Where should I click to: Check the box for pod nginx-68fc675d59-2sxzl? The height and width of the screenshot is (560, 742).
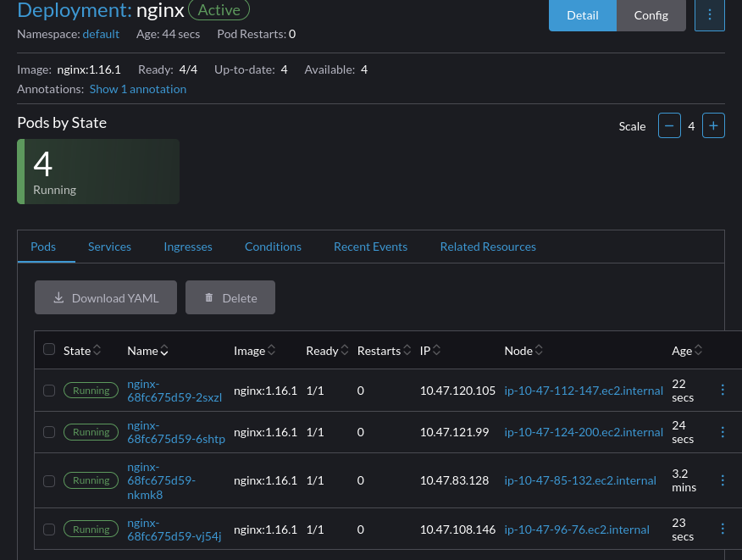(x=49, y=391)
